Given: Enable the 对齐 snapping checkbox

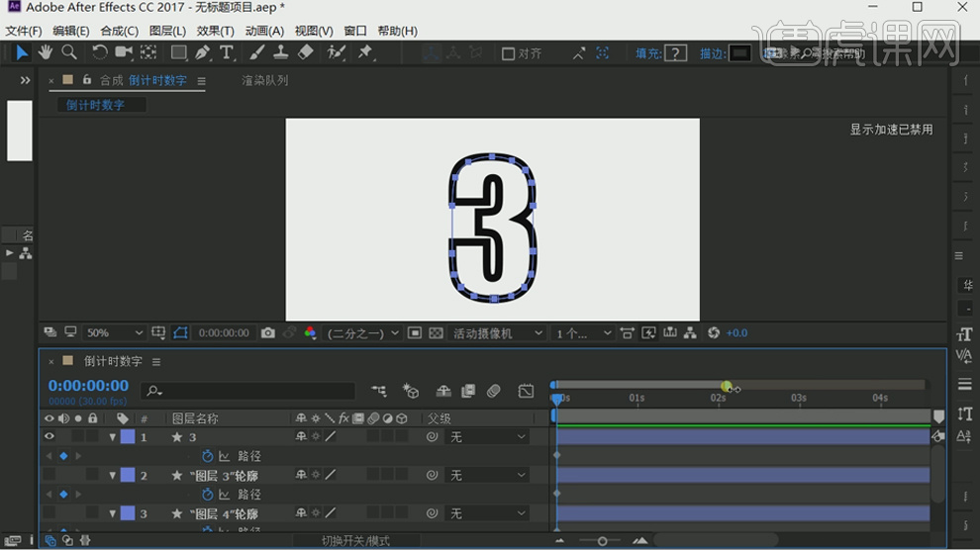Looking at the screenshot, I should tap(508, 53).
